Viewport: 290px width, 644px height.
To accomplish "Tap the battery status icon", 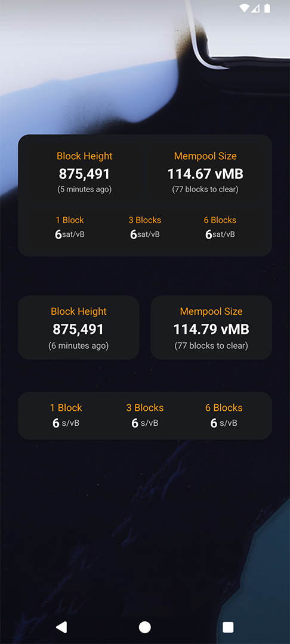I will pyautogui.click(x=267, y=8).
